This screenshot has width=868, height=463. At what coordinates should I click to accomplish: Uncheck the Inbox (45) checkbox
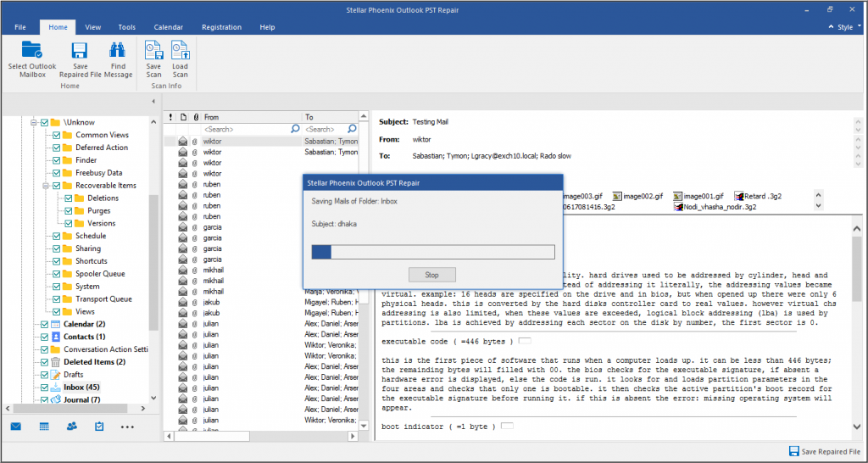(x=45, y=388)
